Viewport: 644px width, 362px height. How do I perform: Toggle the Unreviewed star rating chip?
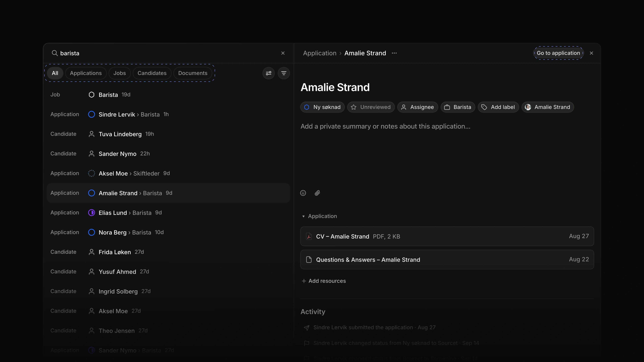[x=371, y=107]
